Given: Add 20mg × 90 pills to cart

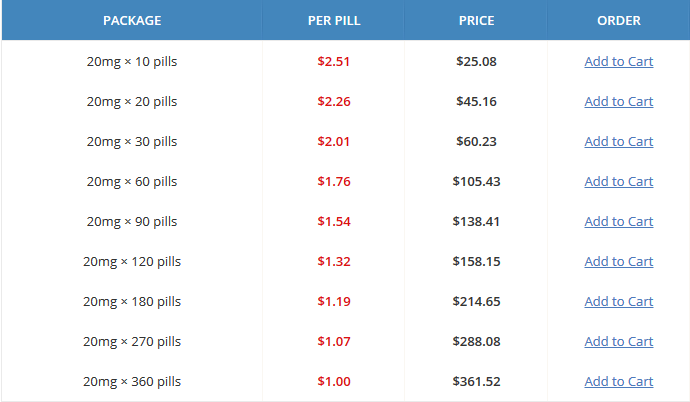Looking at the screenshot, I should pos(618,222).
